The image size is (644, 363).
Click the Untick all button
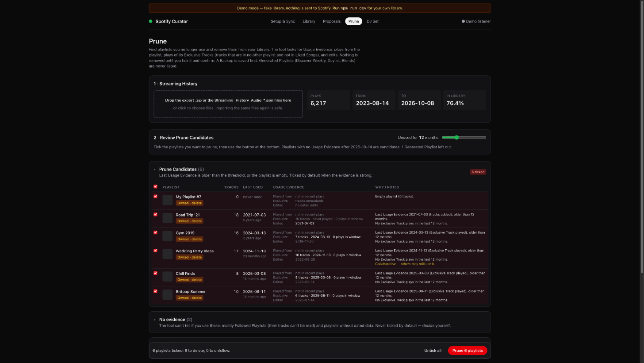pyautogui.click(x=433, y=351)
